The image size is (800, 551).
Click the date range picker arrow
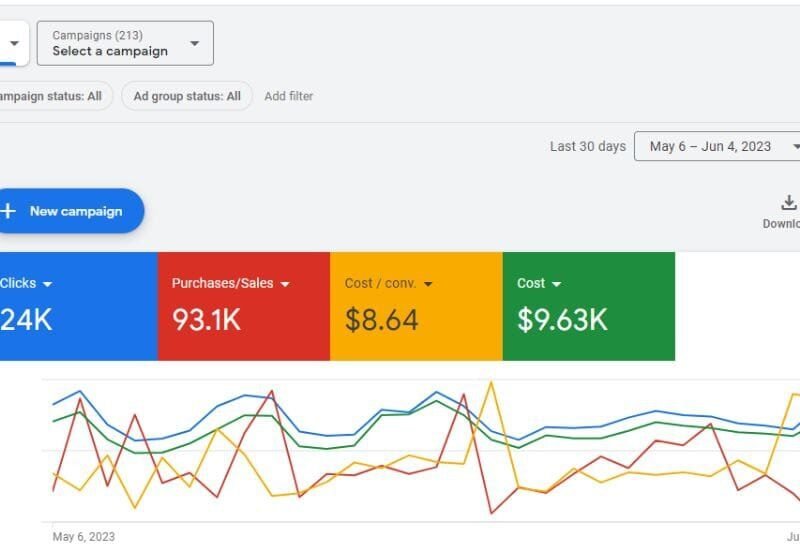click(795, 146)
